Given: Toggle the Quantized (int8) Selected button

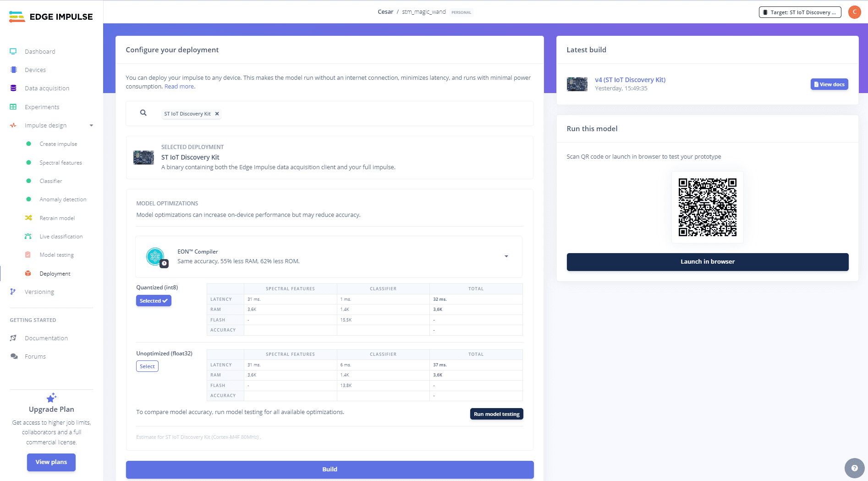Looking at the screenshot, I should 154,301.
